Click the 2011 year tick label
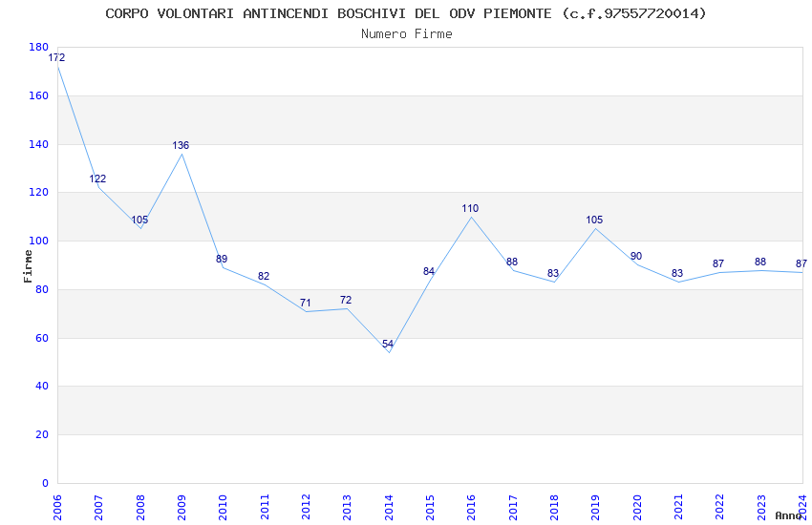812x525 pixels. [264, 508]
